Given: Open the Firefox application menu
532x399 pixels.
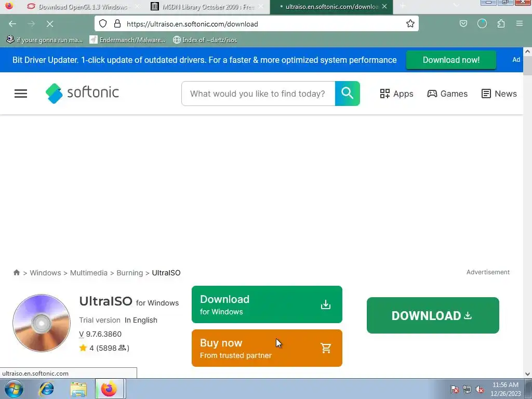Looking at the screenshot, I should point(519,23).
